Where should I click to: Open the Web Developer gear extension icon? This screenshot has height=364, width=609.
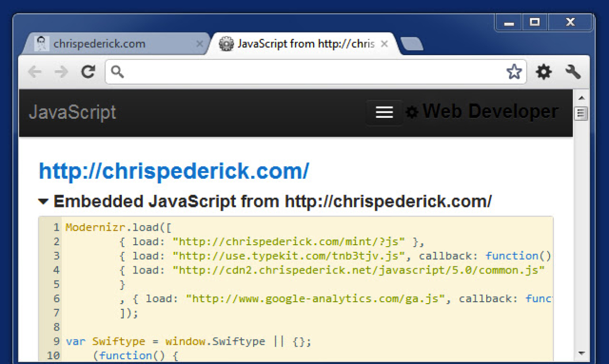[x=543, y=72]
